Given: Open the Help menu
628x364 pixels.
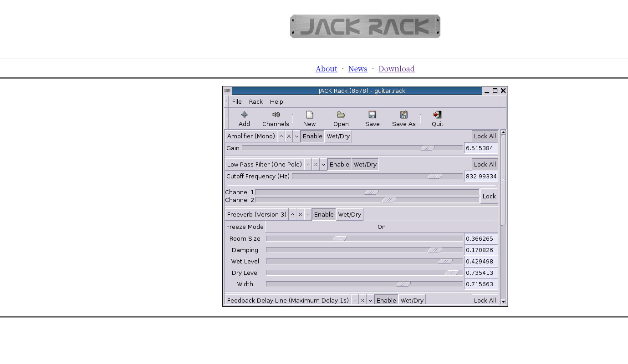Looking at the screenshot, I should coord(276,101).
